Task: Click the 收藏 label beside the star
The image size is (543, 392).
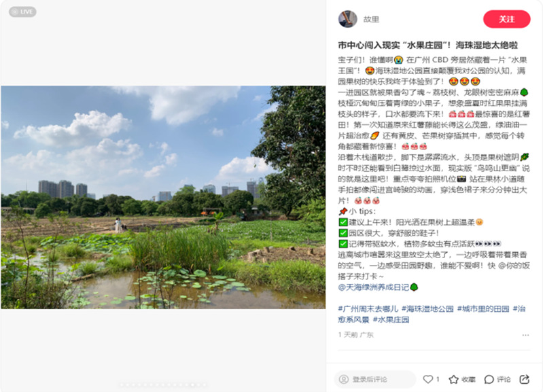Action: tap(468, 380)
